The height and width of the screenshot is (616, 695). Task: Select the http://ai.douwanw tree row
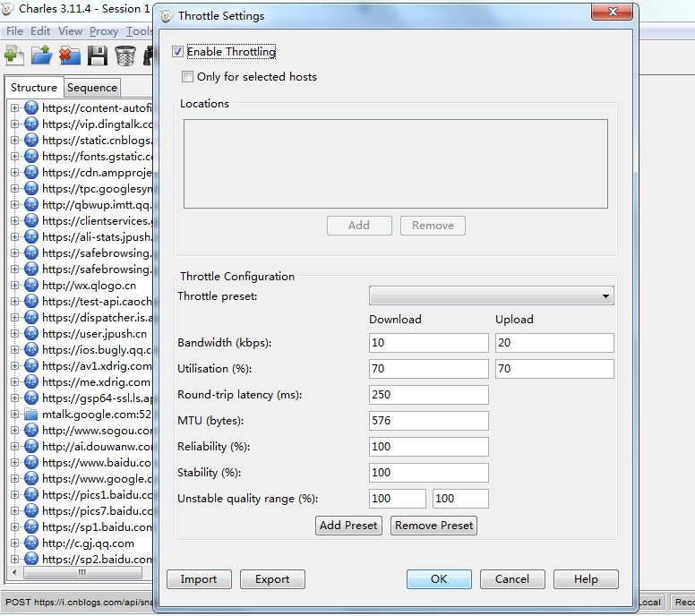97,446
